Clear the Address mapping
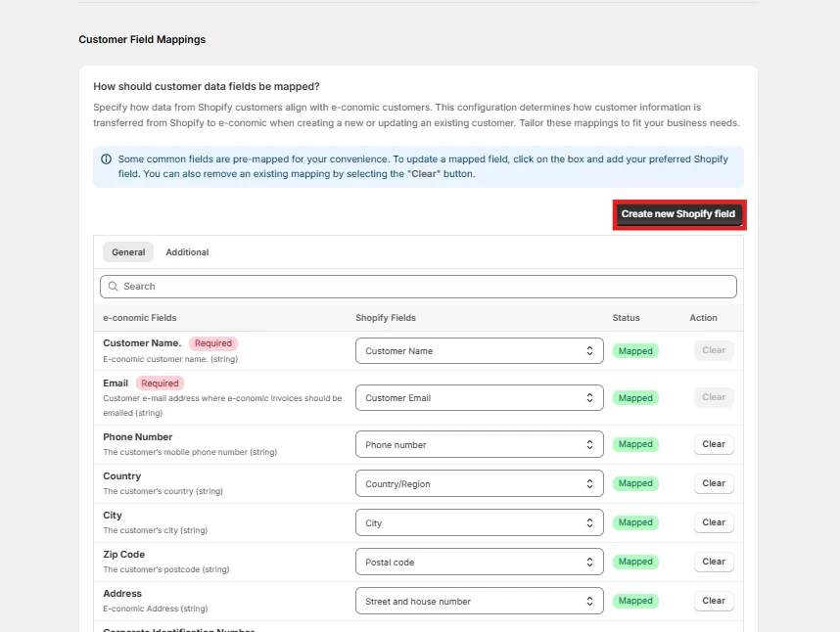 click(714, 601)
